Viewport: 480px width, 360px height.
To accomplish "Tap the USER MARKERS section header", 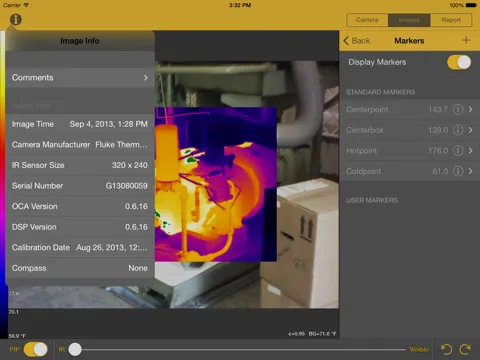I will tap(372, 200).
